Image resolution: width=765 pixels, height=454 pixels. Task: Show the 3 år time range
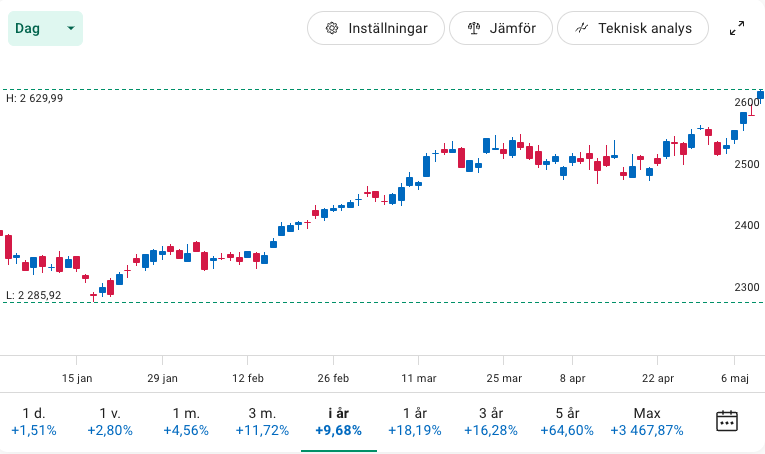tap(490, 421)
